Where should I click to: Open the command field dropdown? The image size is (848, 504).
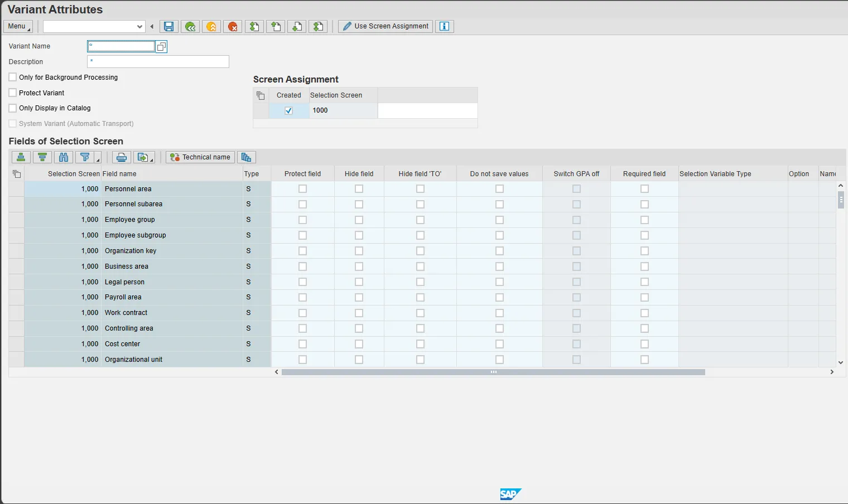pos(139,26)
